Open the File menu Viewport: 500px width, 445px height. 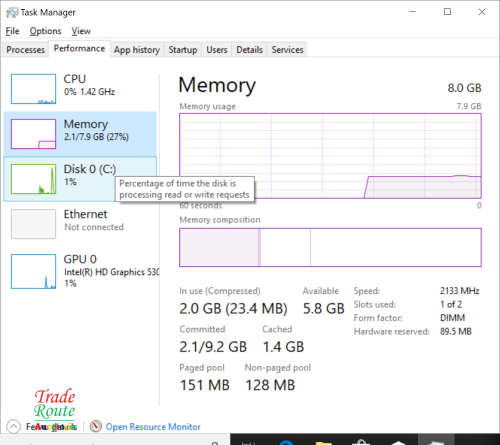12,31
